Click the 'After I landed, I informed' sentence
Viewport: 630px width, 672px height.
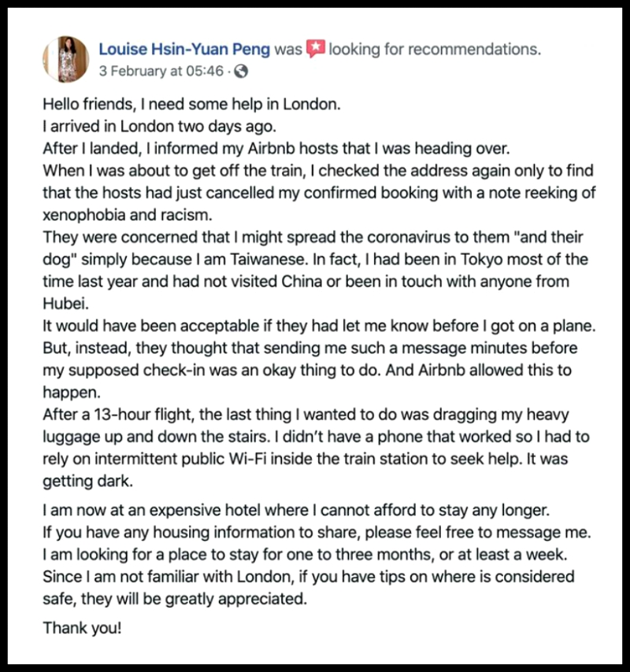pos(276,148)
